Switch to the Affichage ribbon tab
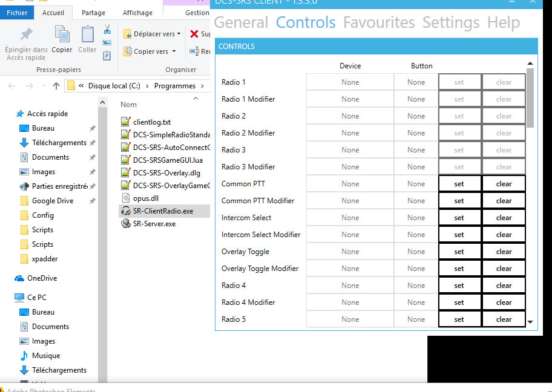 (137, 12)
